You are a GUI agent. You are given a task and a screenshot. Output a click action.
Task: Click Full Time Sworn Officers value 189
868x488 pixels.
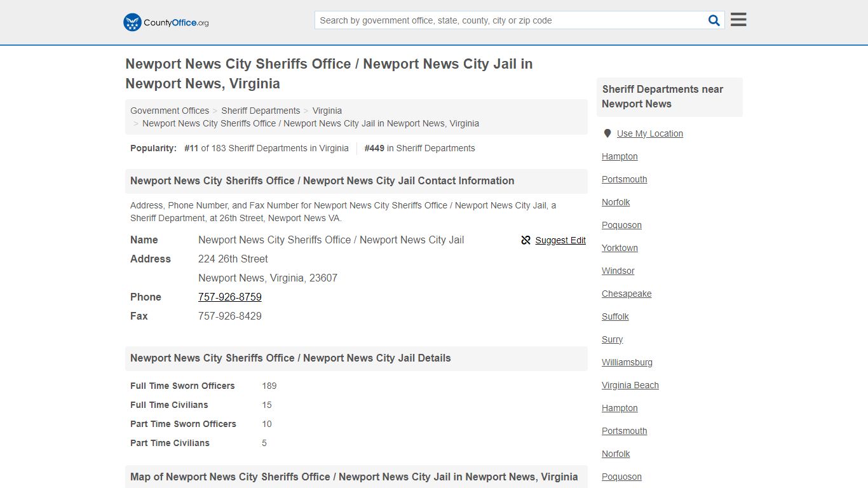tap(269, 386)
